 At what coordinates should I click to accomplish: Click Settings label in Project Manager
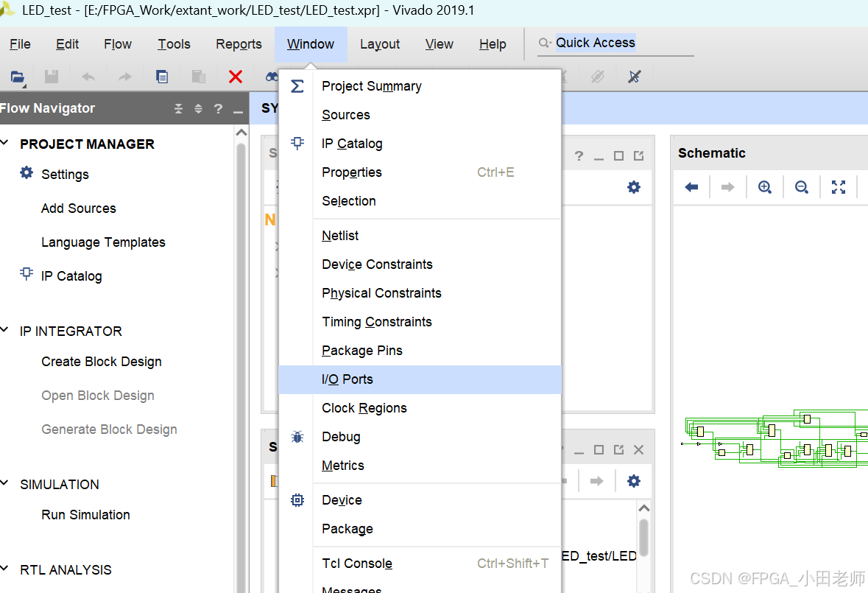coord(65,175)
